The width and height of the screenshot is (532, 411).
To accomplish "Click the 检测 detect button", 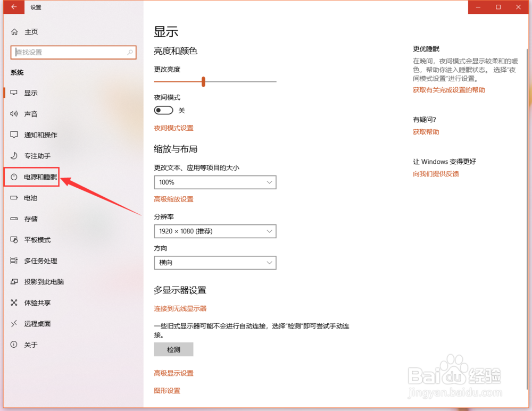I will click(174, 349).
